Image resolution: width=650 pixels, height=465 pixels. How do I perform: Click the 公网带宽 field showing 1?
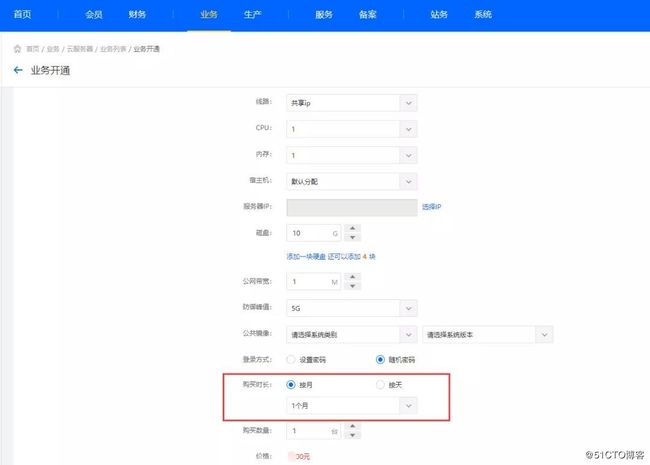pyautogui.click(x=313, y=282)
